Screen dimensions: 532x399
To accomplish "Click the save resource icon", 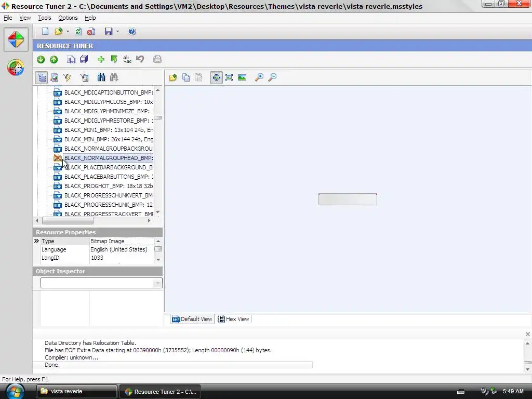I will click(x=71, y=59).
